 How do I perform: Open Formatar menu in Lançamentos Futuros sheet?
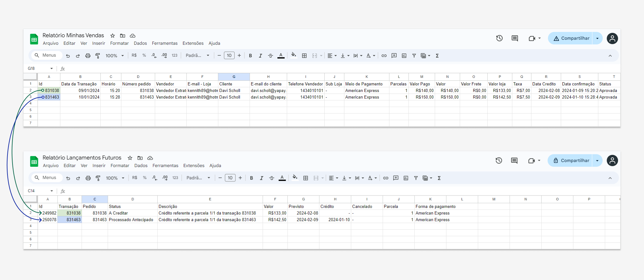[120, 165]
